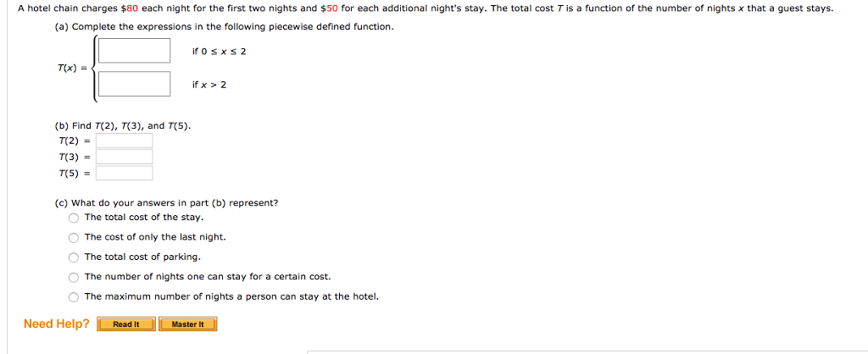Focus the T(5) answer field

[124, 174]
